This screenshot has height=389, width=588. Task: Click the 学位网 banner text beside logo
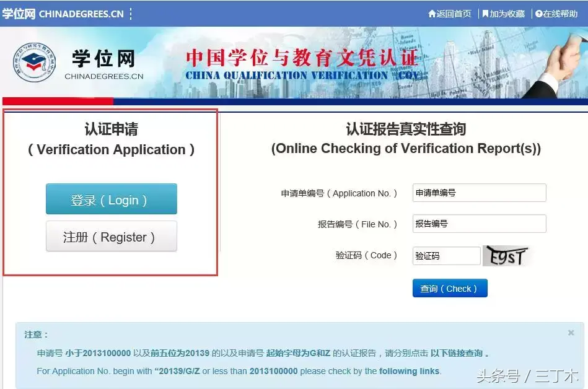(103, 59)
